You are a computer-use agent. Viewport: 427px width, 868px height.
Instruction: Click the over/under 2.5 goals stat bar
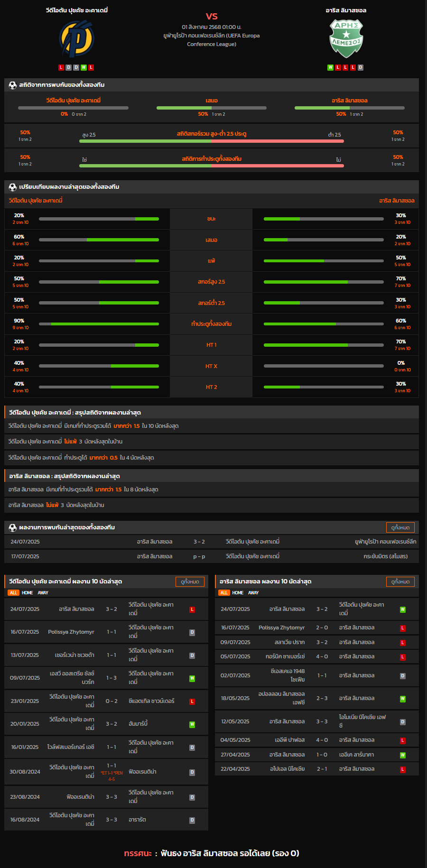pos(212,141)
